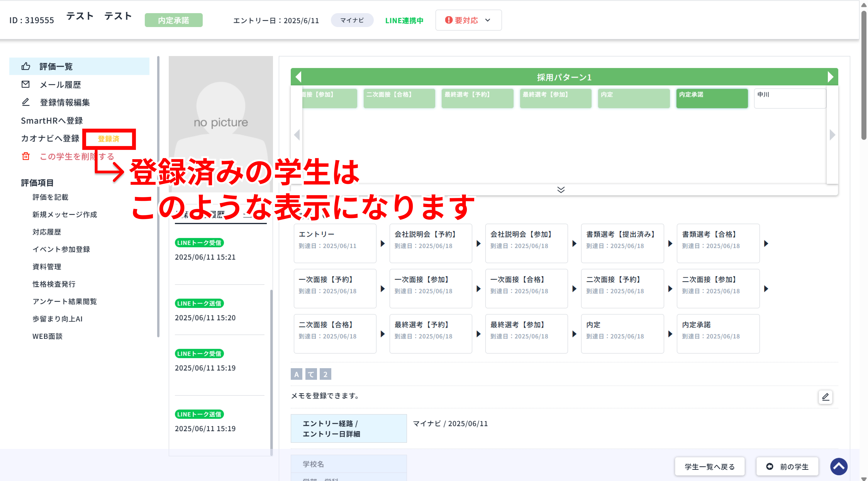The image size is (868, 481).
Task: Click the SmartHRへ登録 link
Action: pos(52,120)
